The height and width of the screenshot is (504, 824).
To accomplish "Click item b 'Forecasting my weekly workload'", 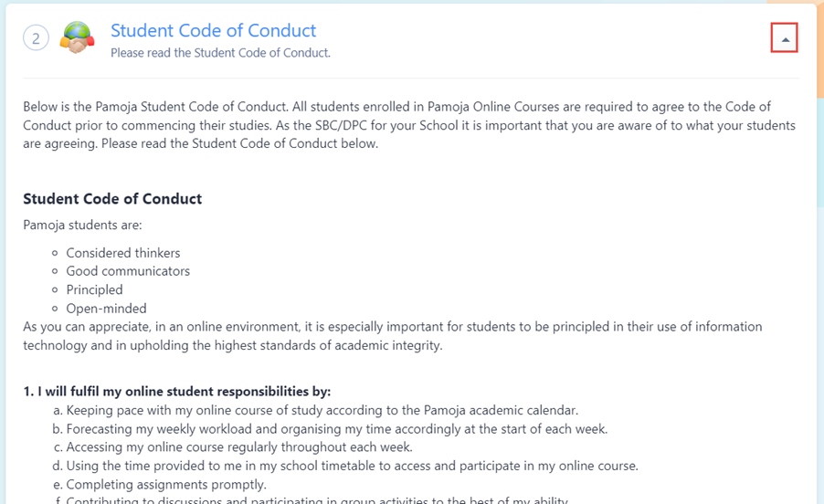I will 336,429.
